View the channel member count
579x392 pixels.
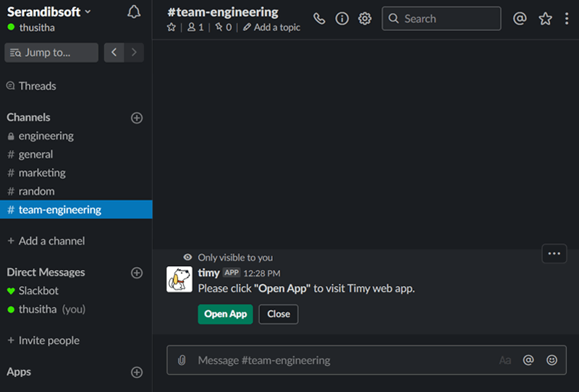(x=195, y=27)
